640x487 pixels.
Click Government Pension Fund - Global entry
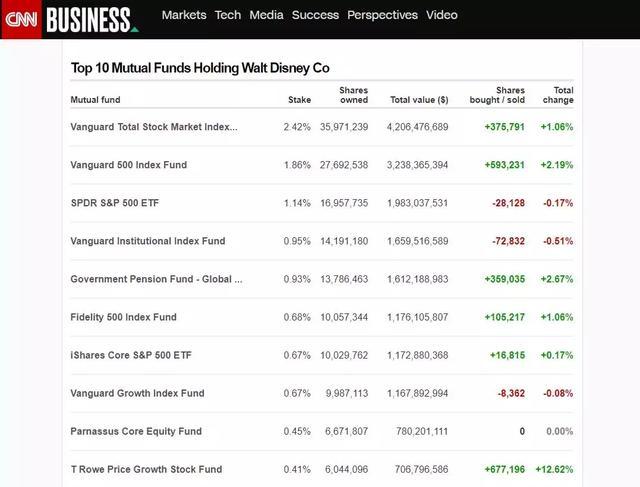tap(156, 279)
